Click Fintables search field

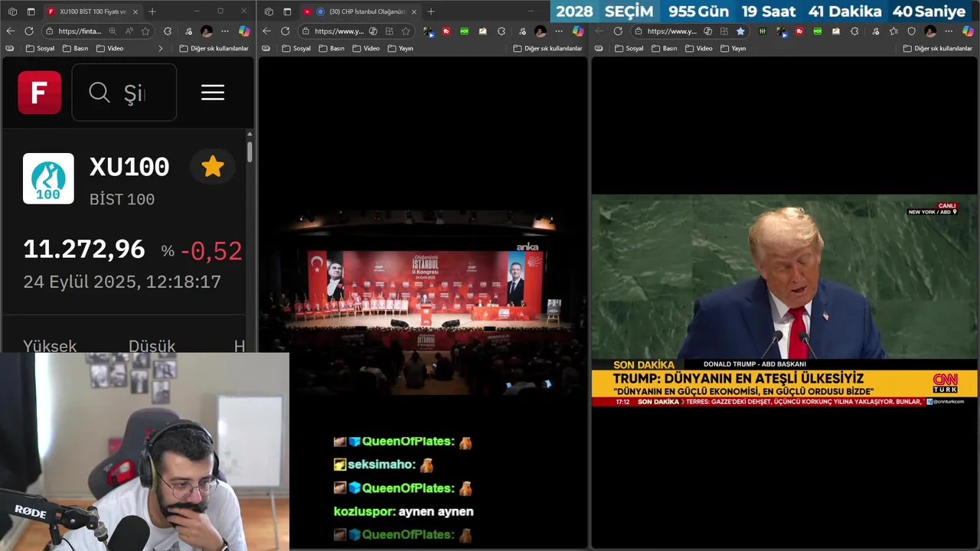pos(124,93)
